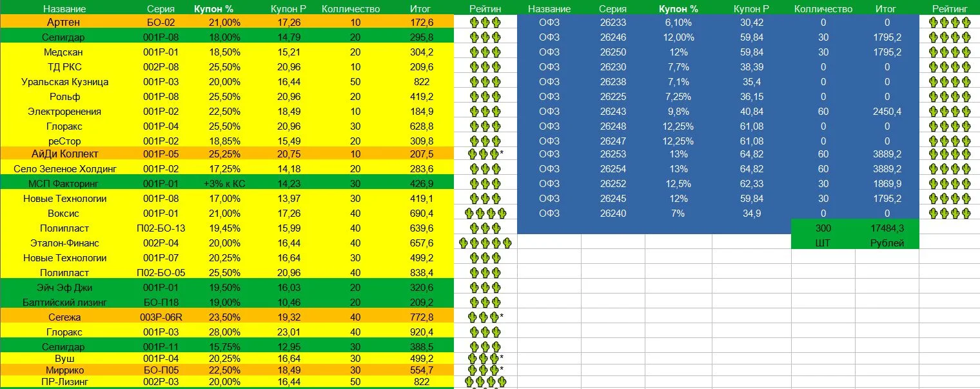
Task: Click the '920,4' total cell
Action: 421,332
